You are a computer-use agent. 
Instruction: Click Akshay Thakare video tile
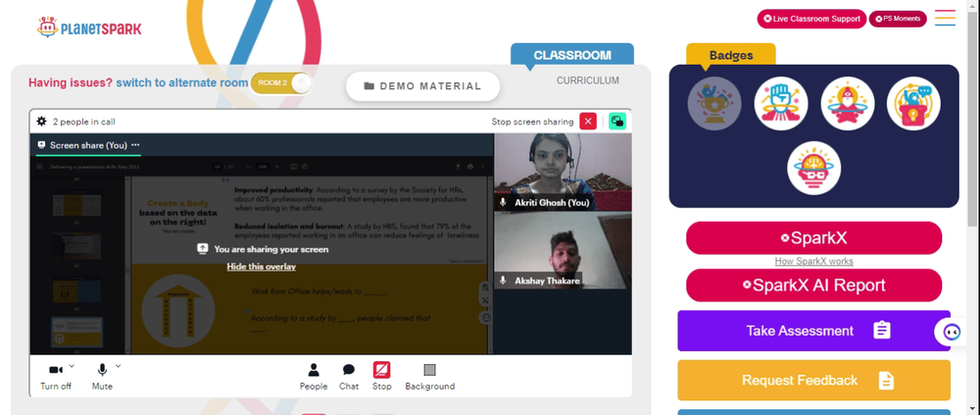pos(563,251)
